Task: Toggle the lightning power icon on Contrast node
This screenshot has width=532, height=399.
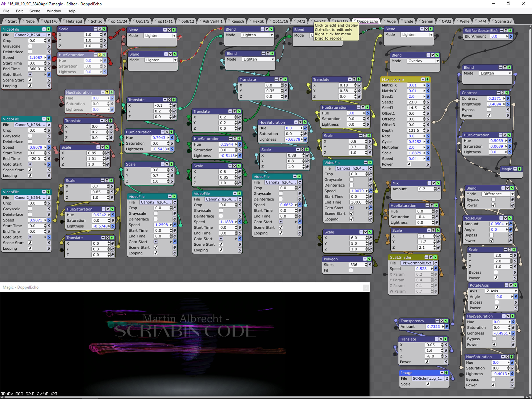Action: pos(507,93)
